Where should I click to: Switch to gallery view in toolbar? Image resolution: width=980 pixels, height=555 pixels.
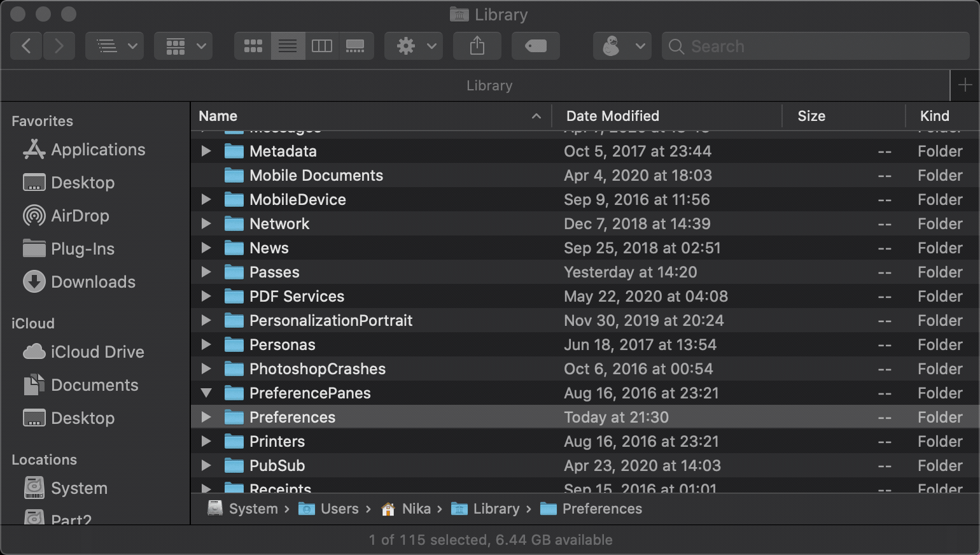[355, 46]
